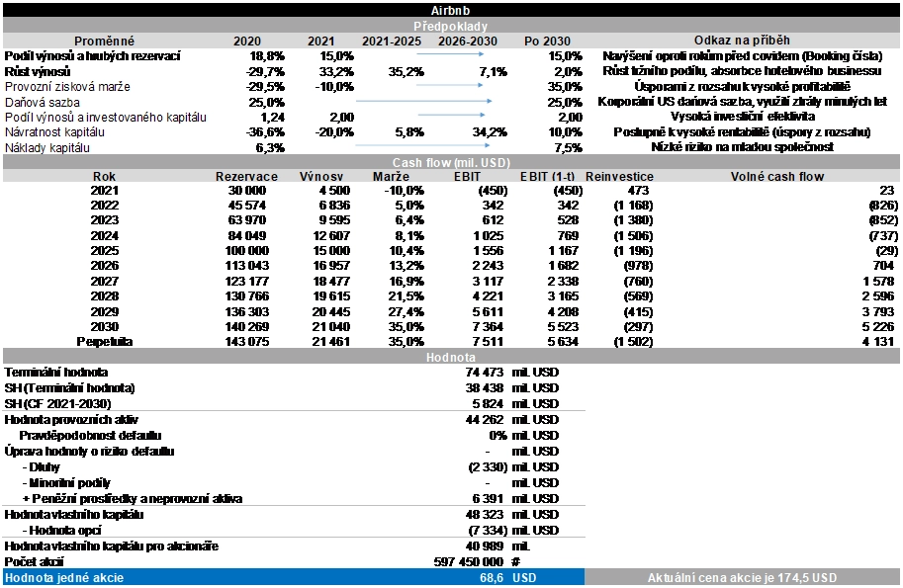Select the Terminální hodnota row label

[55, 373]
